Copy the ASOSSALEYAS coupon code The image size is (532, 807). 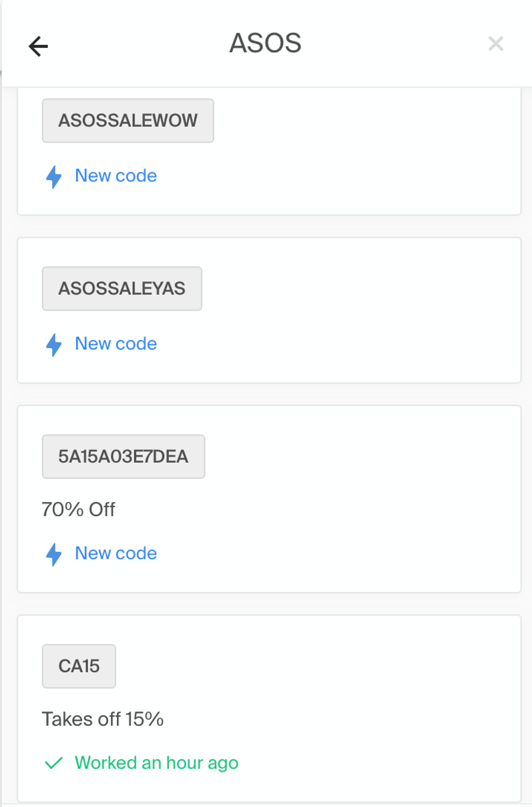(122, 288)
